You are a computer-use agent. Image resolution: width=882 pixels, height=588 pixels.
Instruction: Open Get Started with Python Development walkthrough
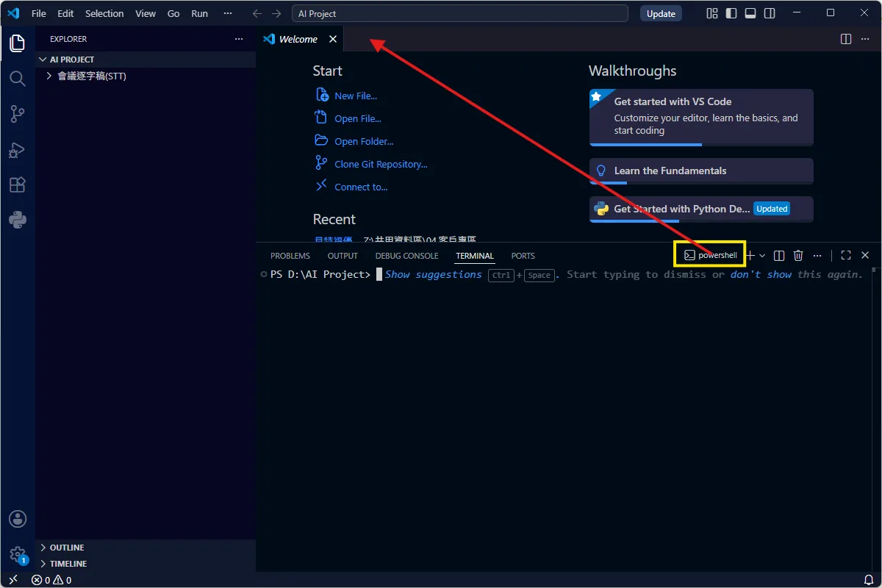click(x=701, y=209)
